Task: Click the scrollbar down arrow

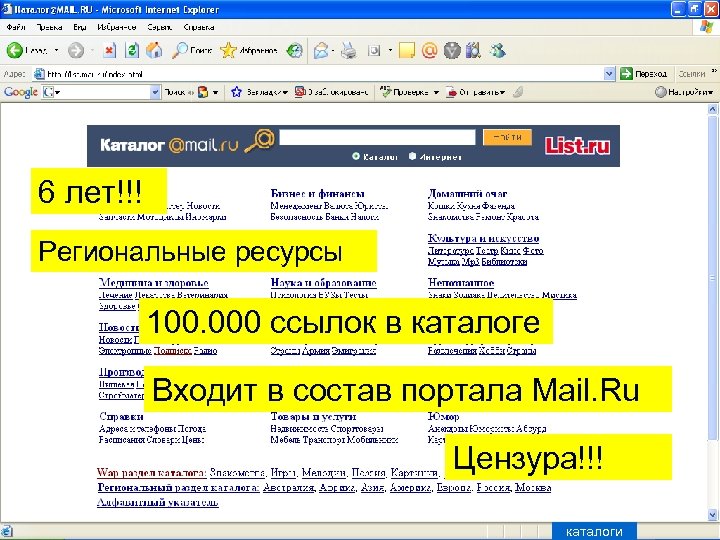Action: click(712, 515)
